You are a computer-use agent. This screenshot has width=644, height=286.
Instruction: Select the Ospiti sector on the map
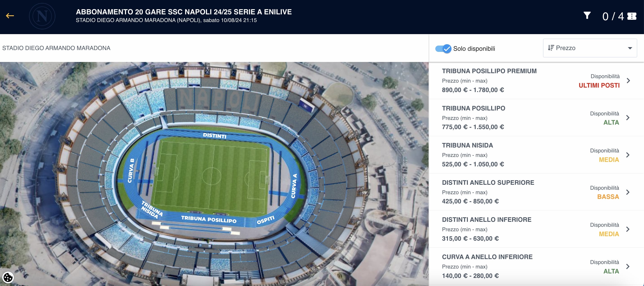point(265,220)
